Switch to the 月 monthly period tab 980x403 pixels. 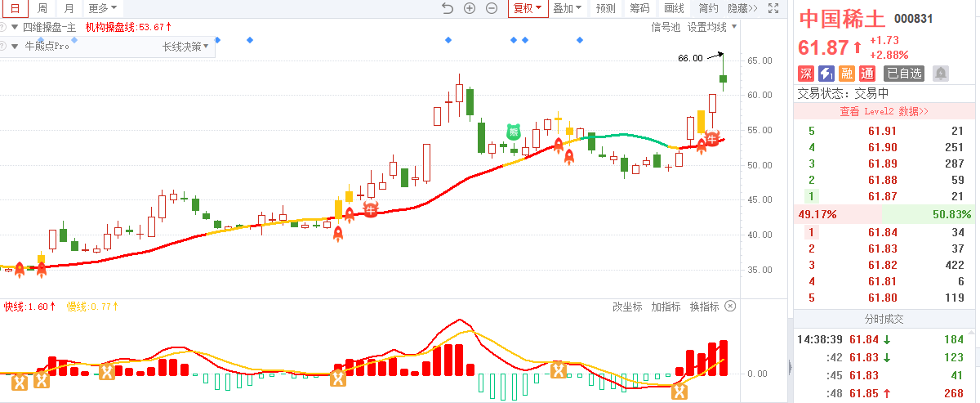69,8
